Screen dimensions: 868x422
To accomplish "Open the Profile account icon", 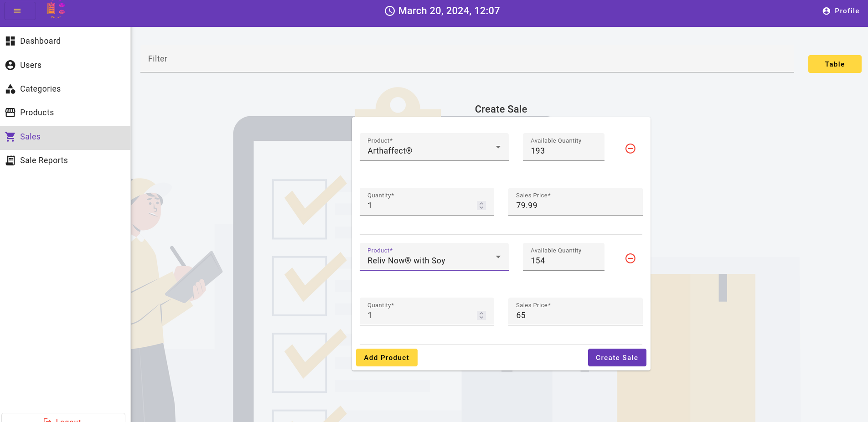I will pos(826,11).
